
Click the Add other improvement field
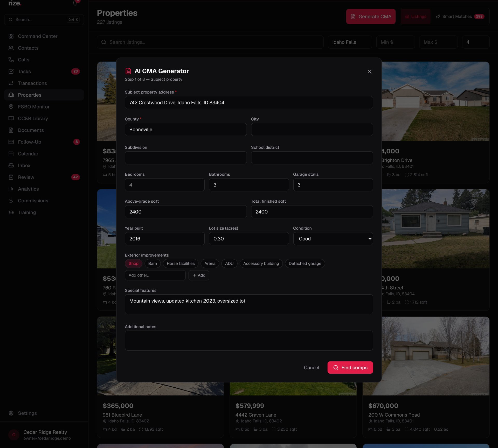tap(155, 275)
